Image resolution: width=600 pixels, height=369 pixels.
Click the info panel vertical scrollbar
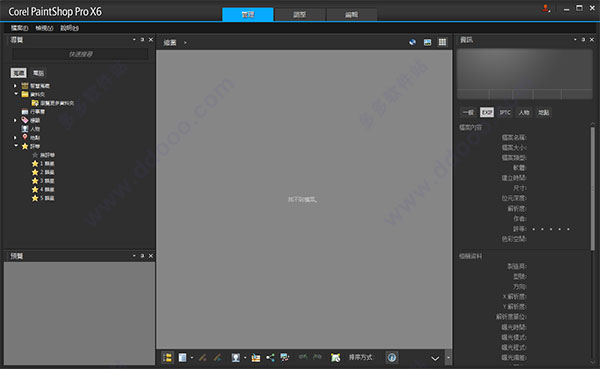(593, 188)
